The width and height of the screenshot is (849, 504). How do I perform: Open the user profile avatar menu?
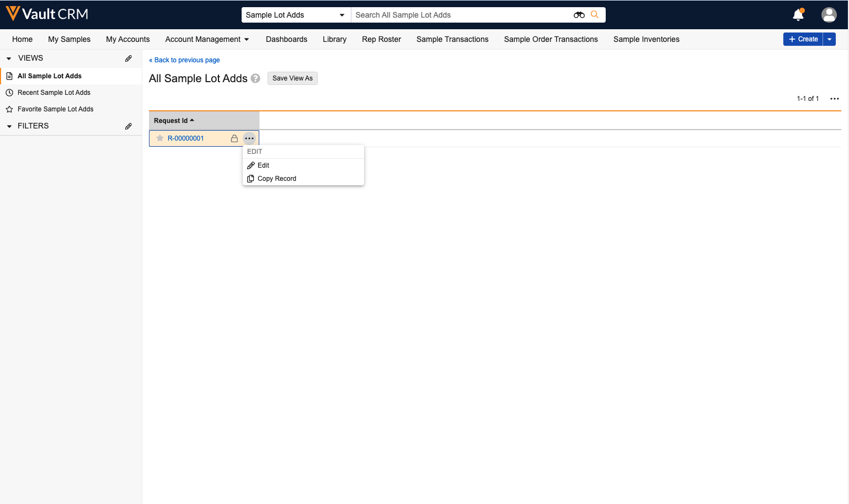tap(829, 15)
